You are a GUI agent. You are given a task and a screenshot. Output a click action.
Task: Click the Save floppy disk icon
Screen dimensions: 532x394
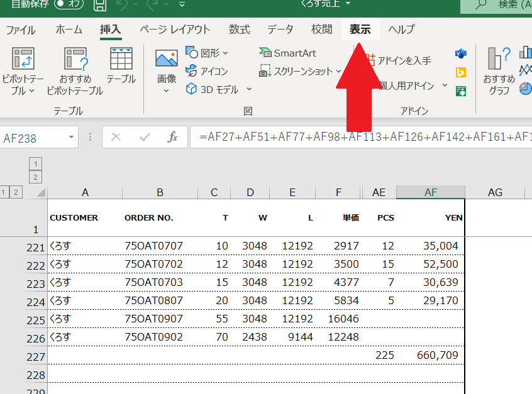pos(100,5)
